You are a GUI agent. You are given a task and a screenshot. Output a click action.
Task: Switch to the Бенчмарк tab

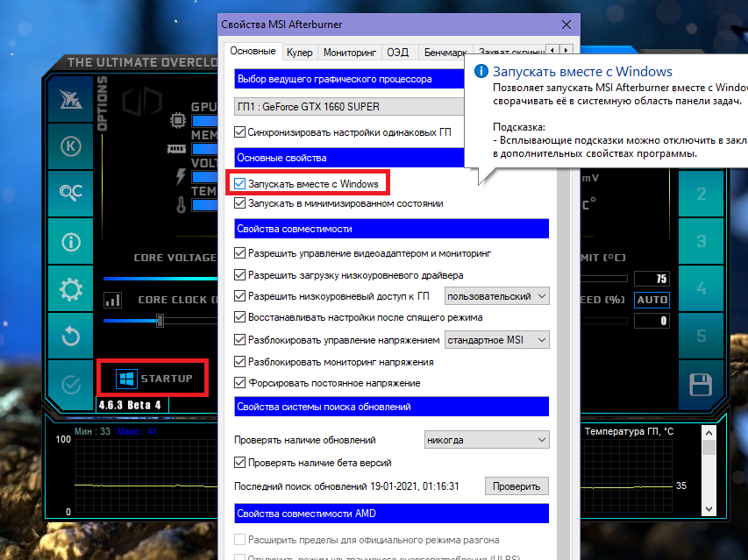coord(445,53)
